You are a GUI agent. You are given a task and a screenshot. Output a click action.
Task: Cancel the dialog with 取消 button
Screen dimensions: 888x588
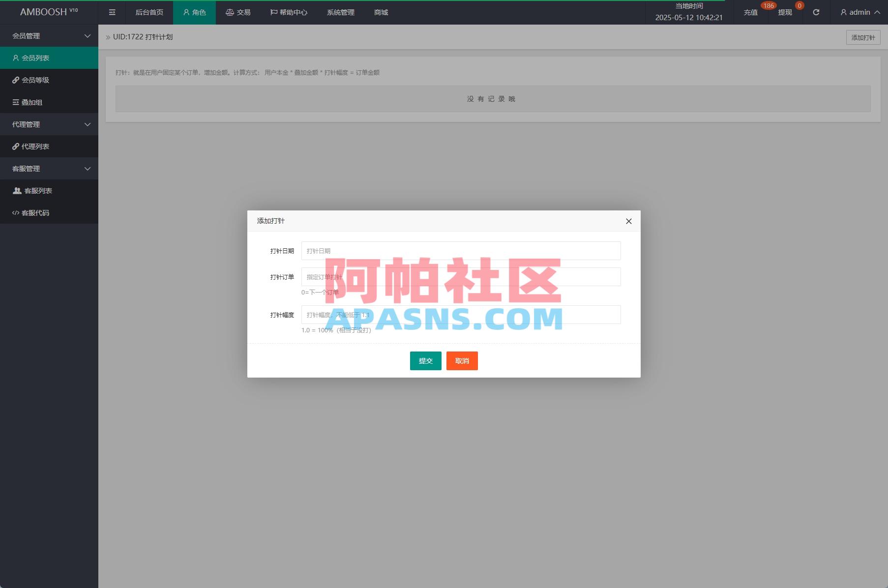click(461, 360)
